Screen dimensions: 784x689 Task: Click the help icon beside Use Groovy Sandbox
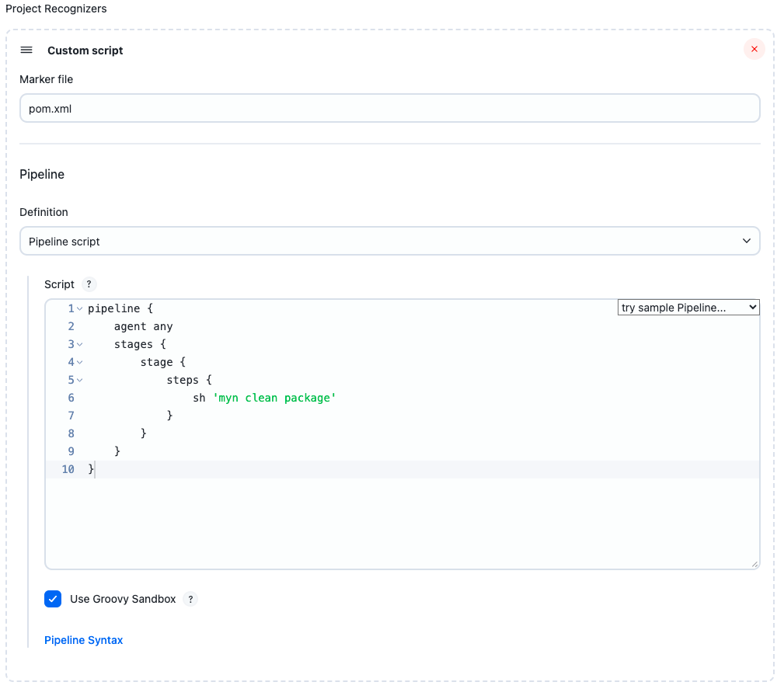click(190, 599)
